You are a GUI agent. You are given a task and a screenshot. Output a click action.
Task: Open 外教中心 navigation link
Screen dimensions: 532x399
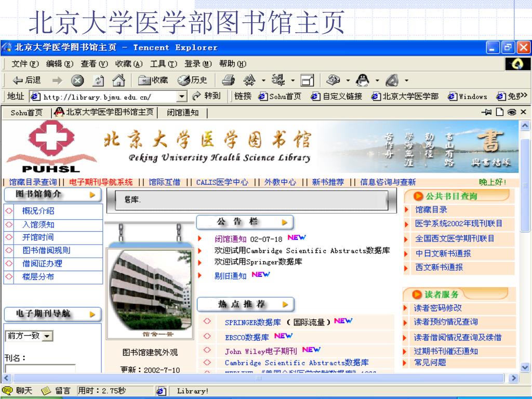coord(280,182)
